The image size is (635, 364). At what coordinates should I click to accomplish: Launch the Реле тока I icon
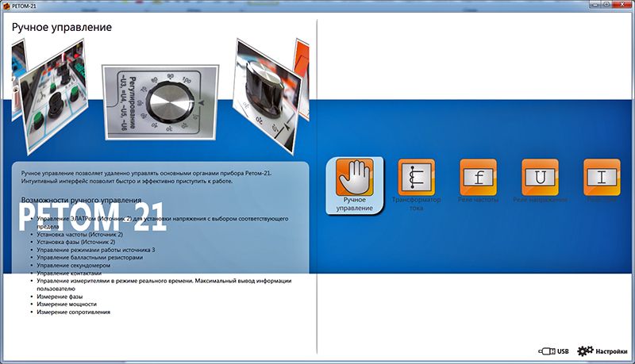pos(602,177)
